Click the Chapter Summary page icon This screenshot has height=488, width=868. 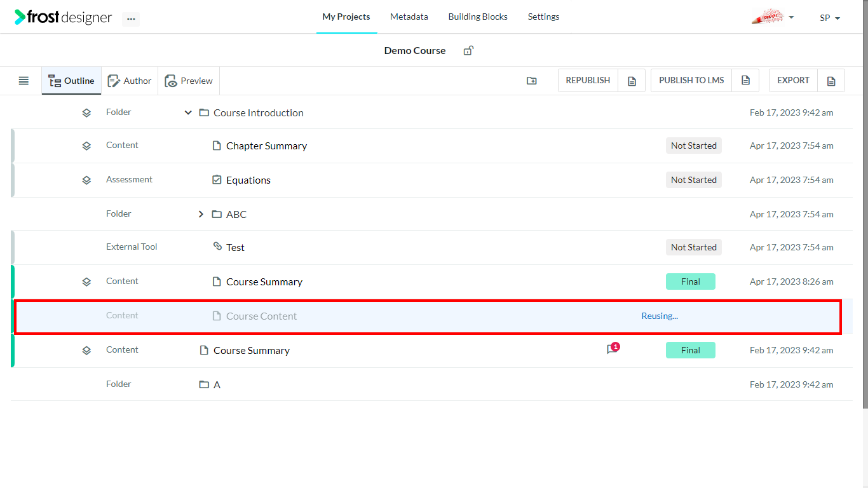coord(217,146)
